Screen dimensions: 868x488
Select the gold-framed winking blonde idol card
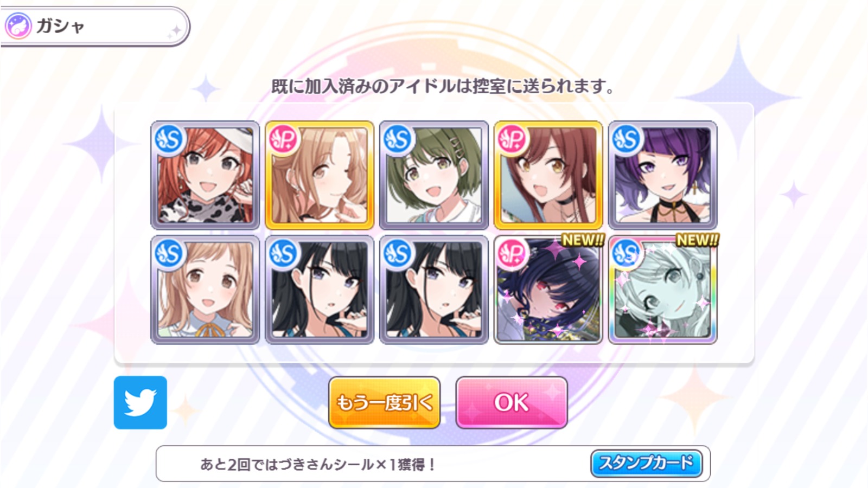tap(320, 175)
